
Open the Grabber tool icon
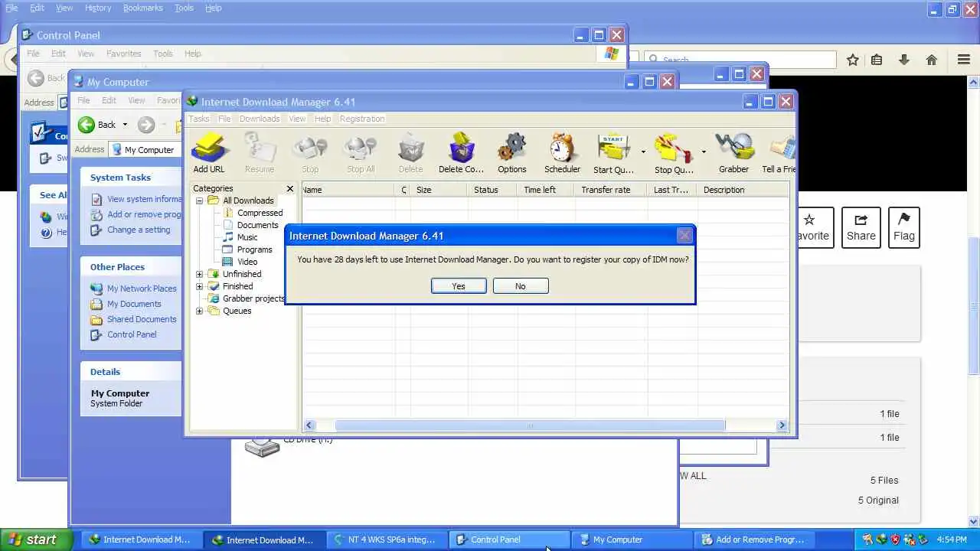click(x=733, y=153)
